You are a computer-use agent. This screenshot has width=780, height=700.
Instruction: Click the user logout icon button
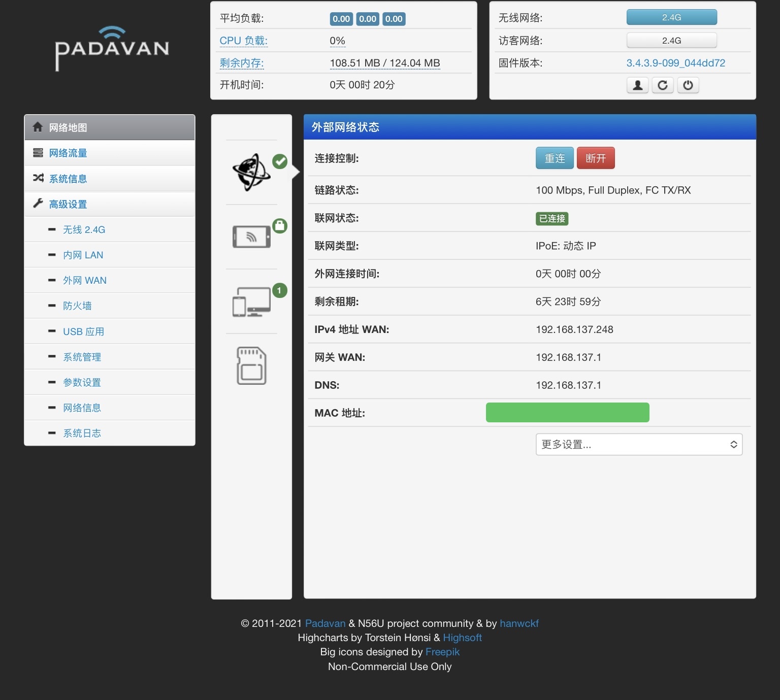pos(637,85)
